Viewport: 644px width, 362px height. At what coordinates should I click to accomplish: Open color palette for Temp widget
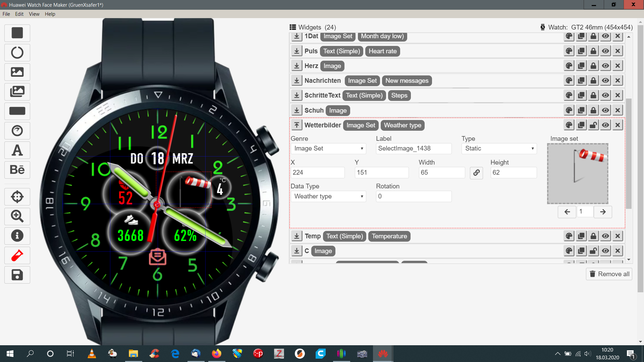point(569,236)
